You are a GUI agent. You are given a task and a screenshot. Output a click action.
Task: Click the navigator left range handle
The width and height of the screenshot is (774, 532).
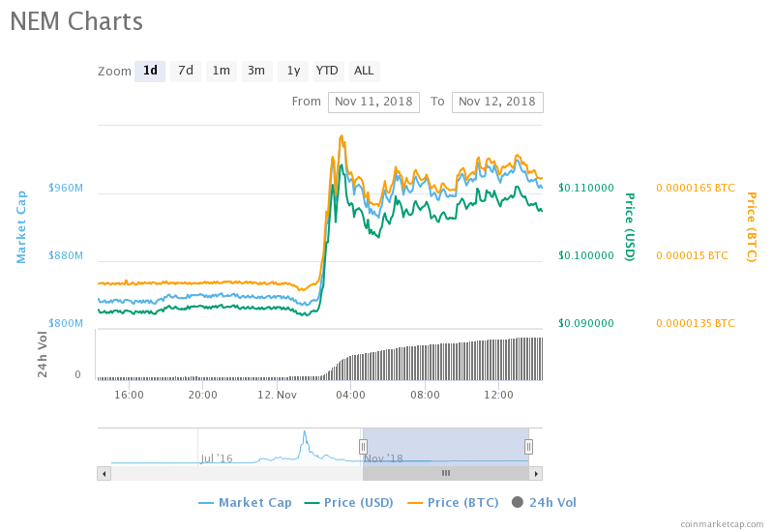coord(363,446)
